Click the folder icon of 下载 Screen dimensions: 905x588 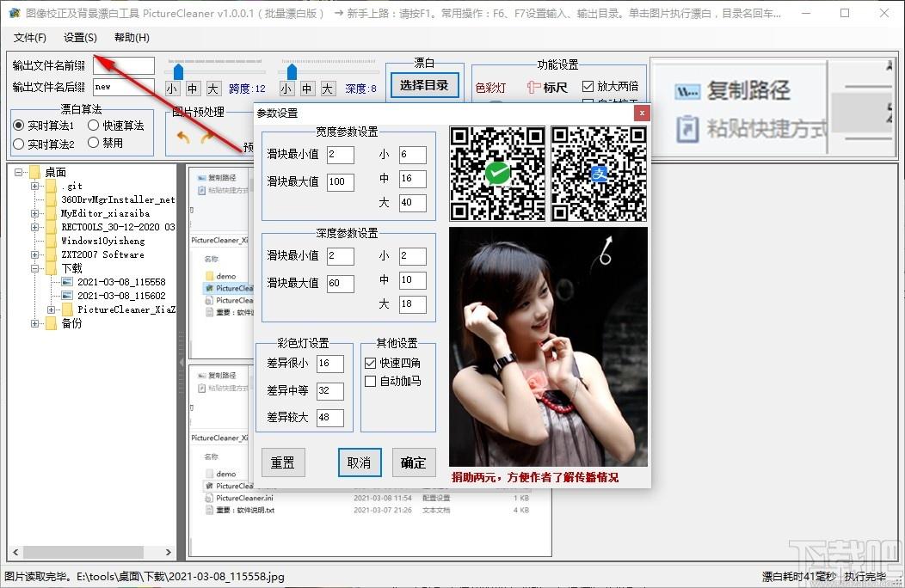51,268
